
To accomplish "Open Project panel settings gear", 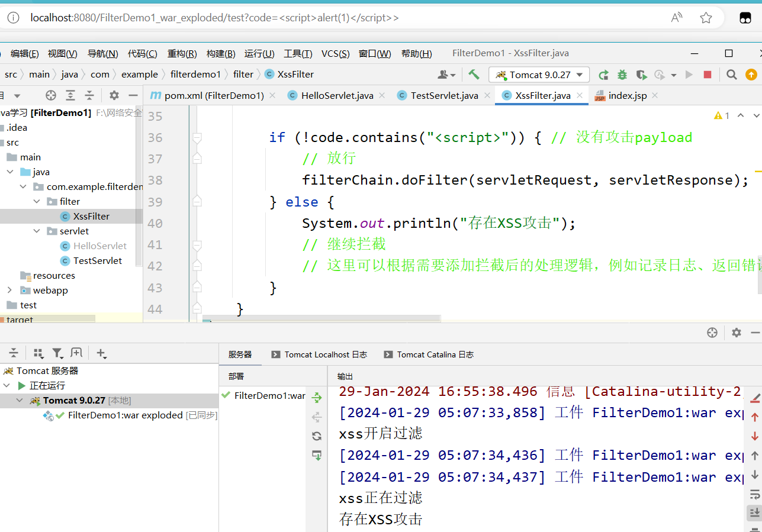I will (x=114, y=95).
